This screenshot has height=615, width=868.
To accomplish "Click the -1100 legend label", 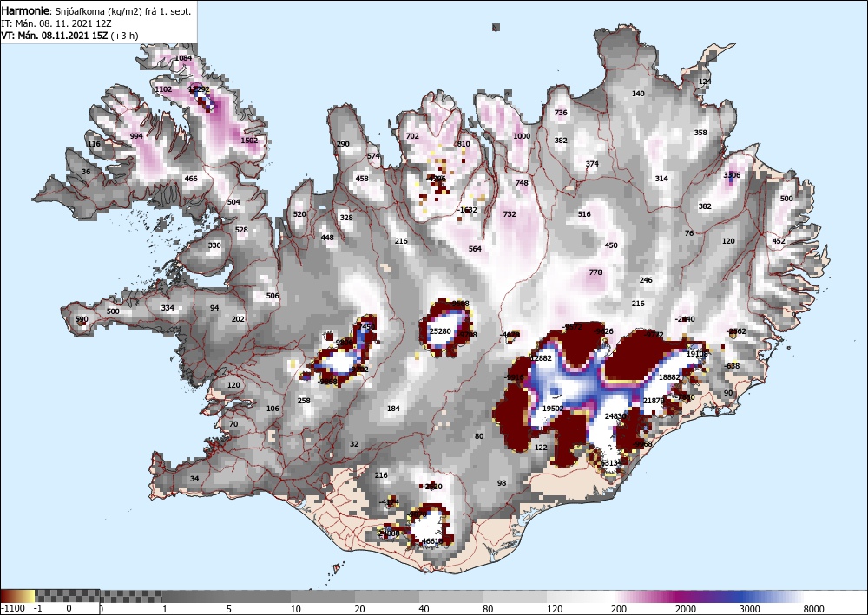I will 13,609.
